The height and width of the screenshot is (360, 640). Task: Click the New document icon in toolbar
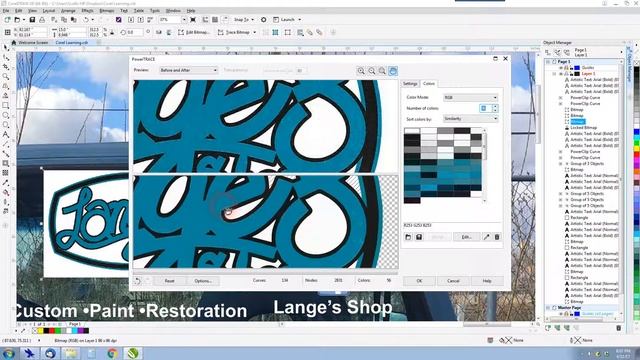pyautogui.click(x=7, y=20)
